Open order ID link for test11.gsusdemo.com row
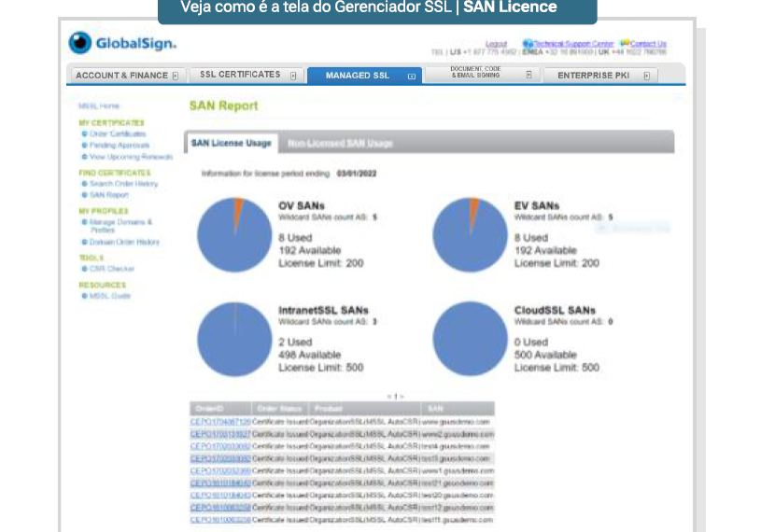This screenshot has height=532, width=761. [220, 520]
